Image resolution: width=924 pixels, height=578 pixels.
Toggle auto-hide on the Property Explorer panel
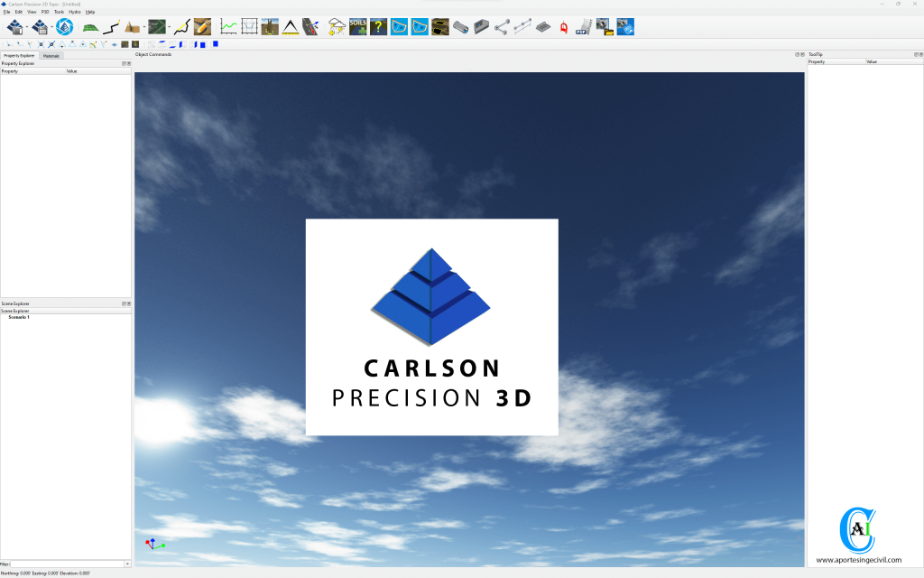point(125,63)
